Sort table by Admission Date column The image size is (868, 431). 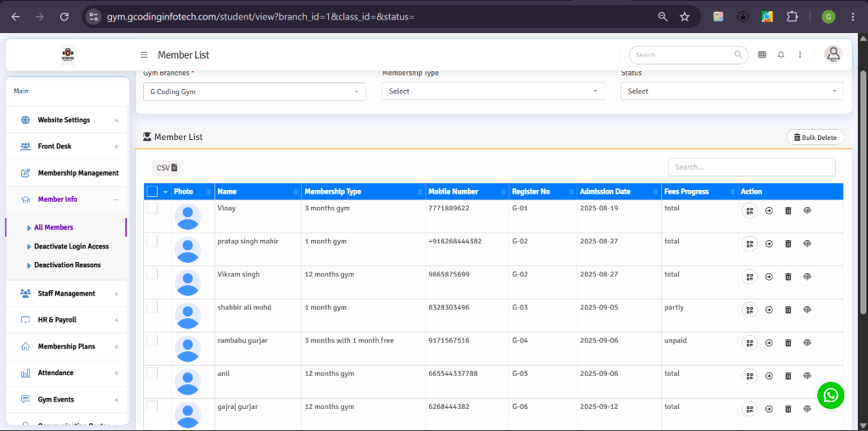[x=620, y=192]
